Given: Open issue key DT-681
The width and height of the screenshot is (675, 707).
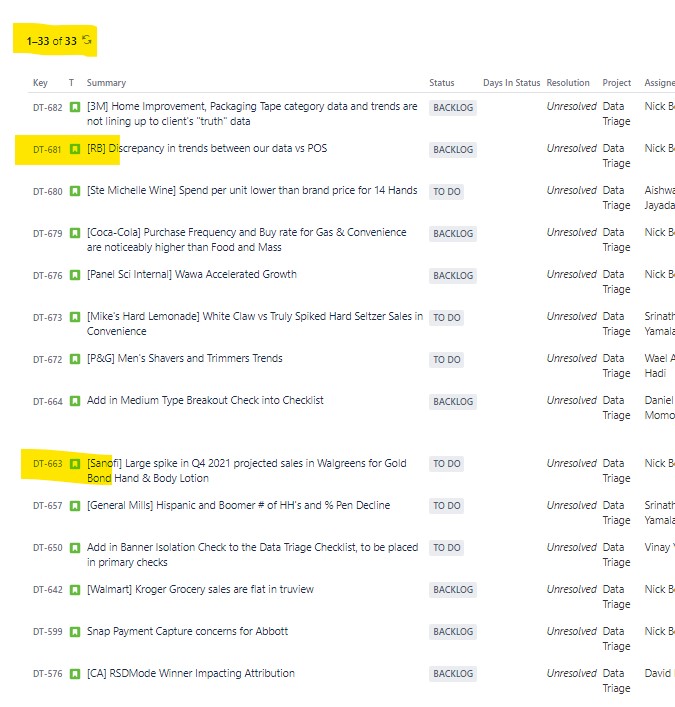Looking at the screenshot, I should 47,150.
